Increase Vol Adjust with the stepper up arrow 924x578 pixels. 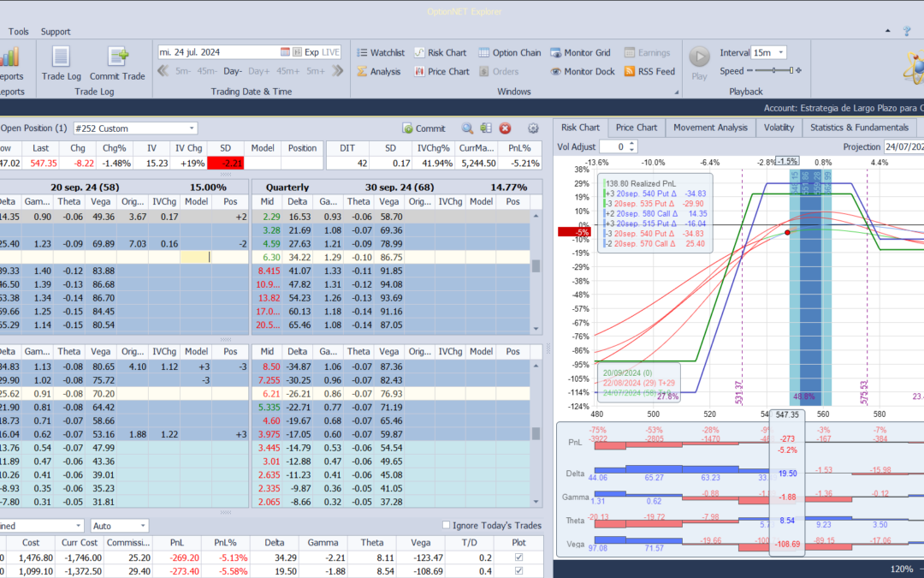631,143
